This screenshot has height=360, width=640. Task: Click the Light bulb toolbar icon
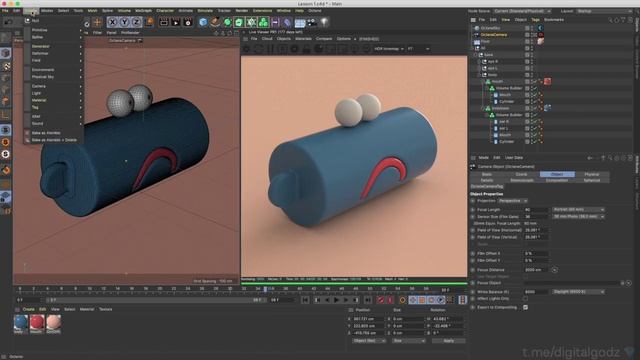click(324, 22)
